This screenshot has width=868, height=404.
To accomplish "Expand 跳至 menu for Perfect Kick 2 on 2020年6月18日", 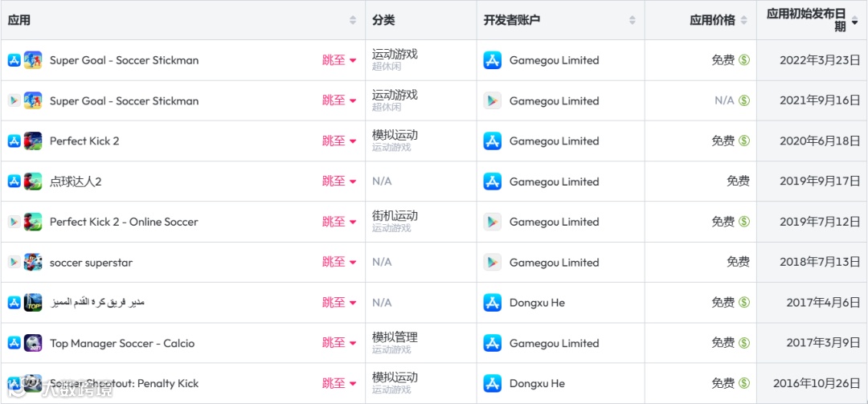I will click(339, 141).
